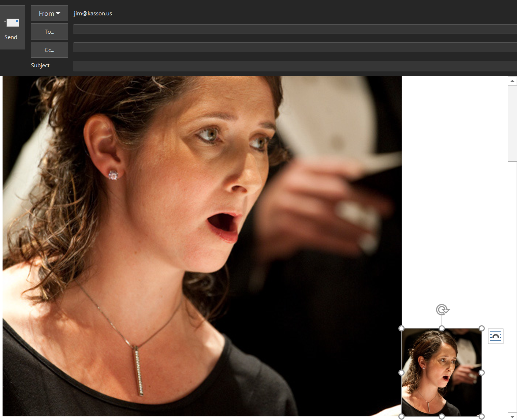Focus the Subject text field
The width and height of the screenshot is (517, 420).
coord(295,66)
